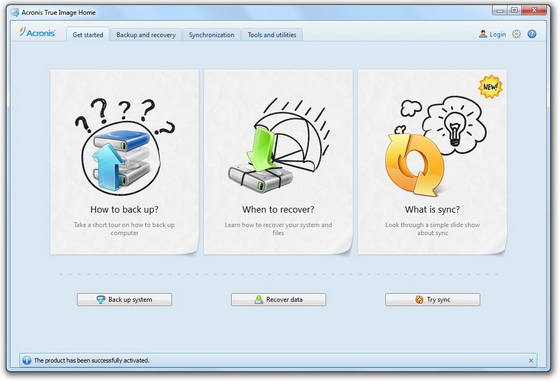
Task: Click the lightbulb thought bubble drawing
Action: (454, 125)
